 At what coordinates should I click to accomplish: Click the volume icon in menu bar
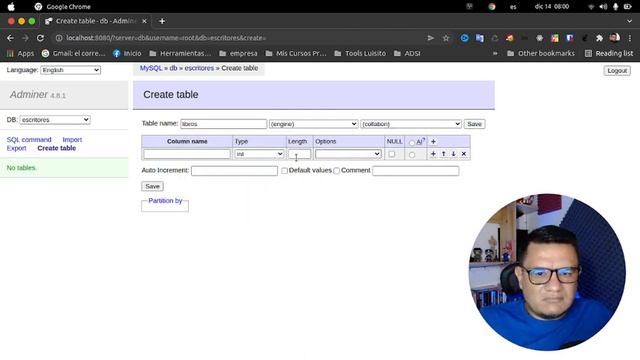coord(603,7)
